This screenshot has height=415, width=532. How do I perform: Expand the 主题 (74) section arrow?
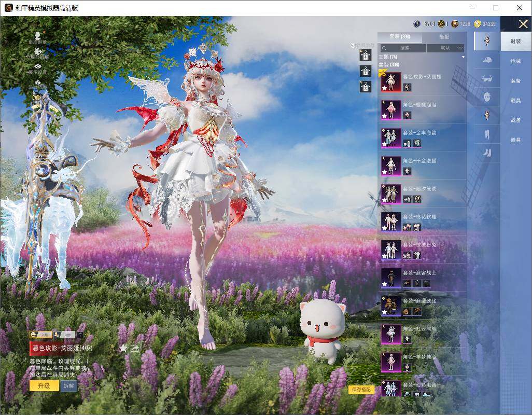463,57
